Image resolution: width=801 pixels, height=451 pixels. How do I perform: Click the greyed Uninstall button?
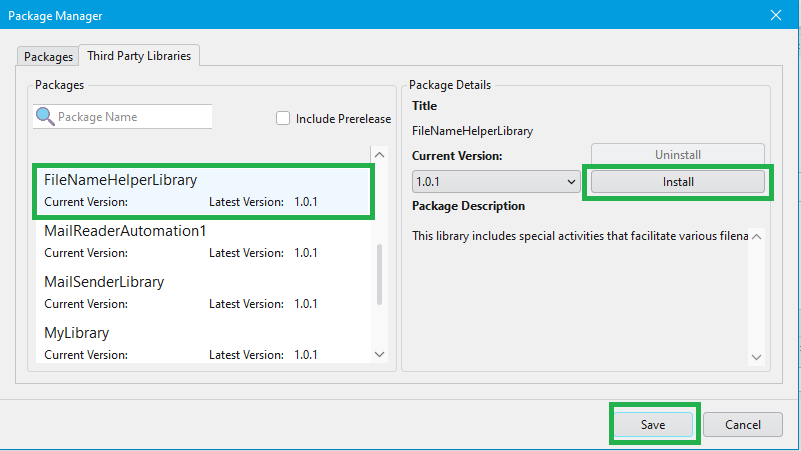[x=677, y=155]
